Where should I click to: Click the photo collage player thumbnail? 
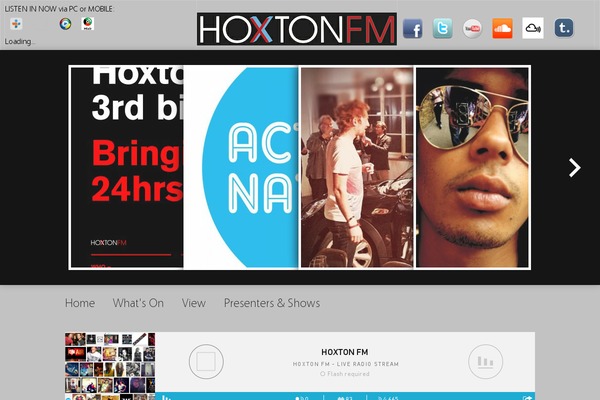click(110, 366)
